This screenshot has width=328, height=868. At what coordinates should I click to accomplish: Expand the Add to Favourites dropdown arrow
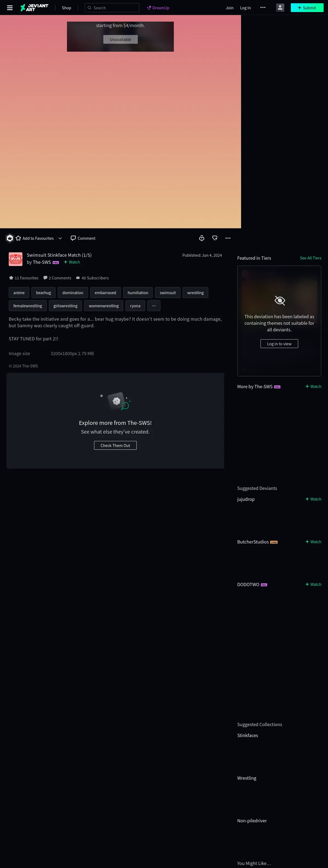[x=60, y=238]
